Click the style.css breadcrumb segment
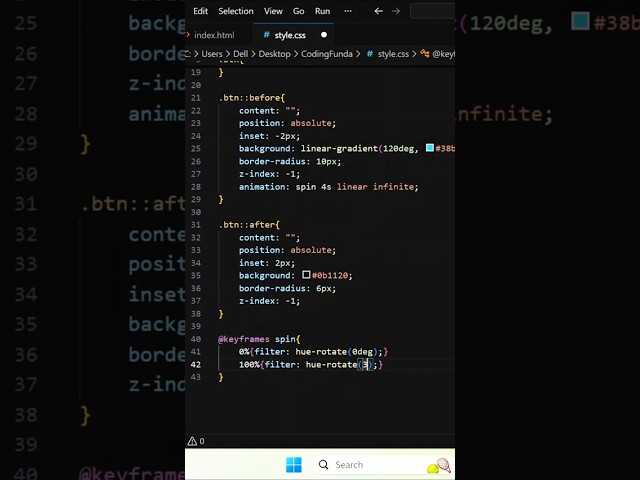Image resolution: width=640 pixels, height=480 pixels. 393,54
